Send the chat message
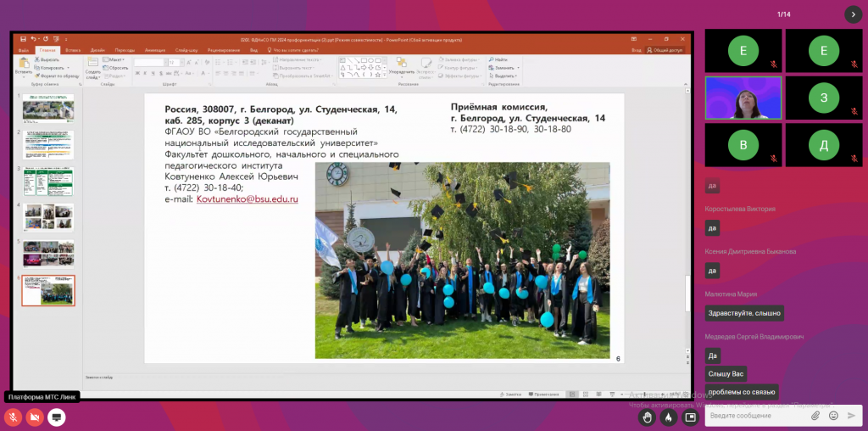Screen dimensions: 868x431 (x=851, y=416)
